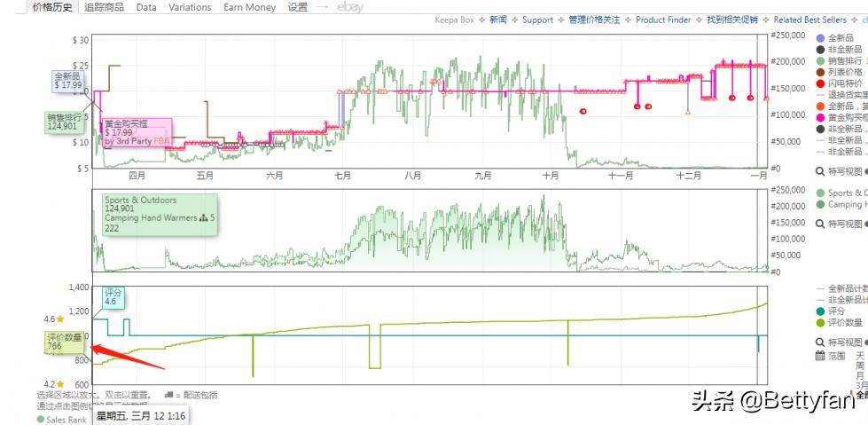Click the Sales Rank green dot at bottom
868x425 pixels.
point(41,420)
